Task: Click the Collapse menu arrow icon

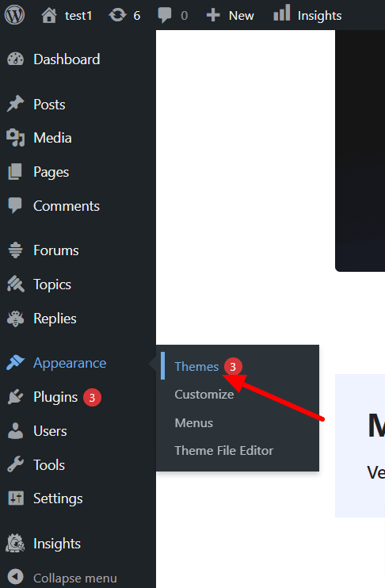Action: (15, 578)
